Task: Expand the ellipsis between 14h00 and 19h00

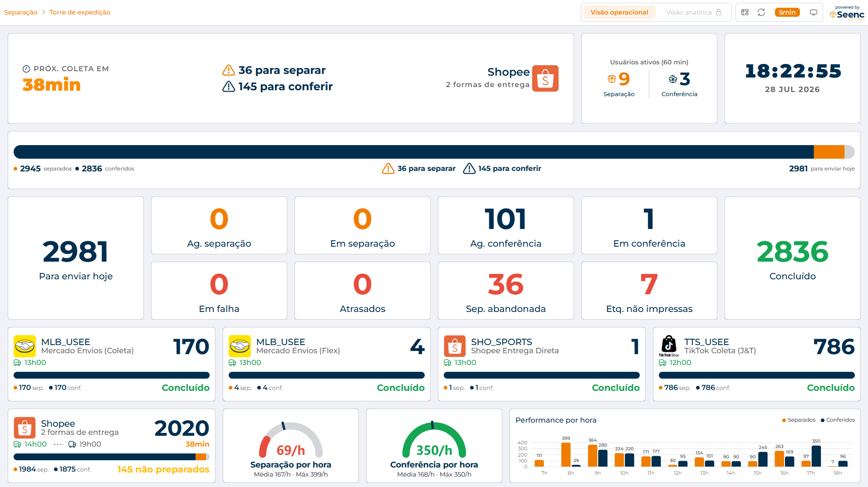Action: [58, 444]
